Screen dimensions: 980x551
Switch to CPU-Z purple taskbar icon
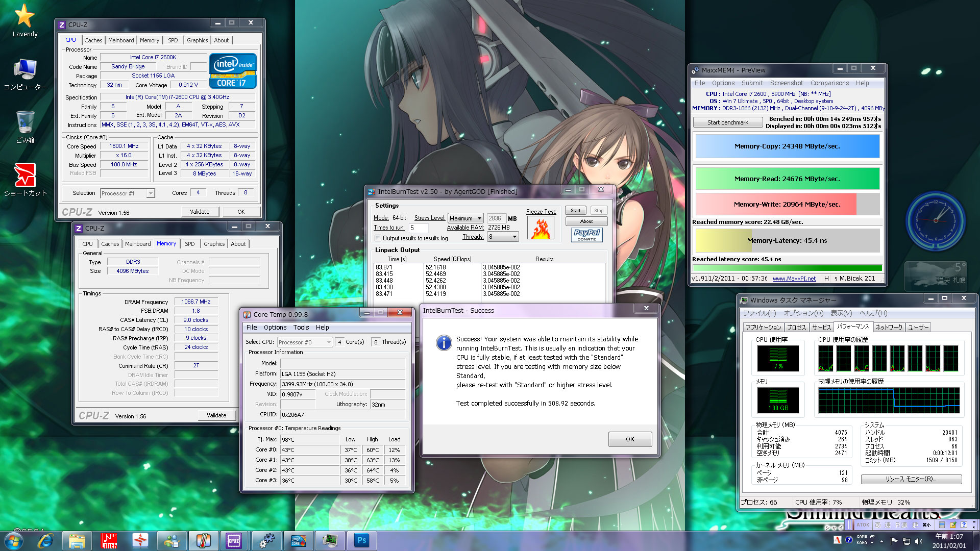point(234,541)
